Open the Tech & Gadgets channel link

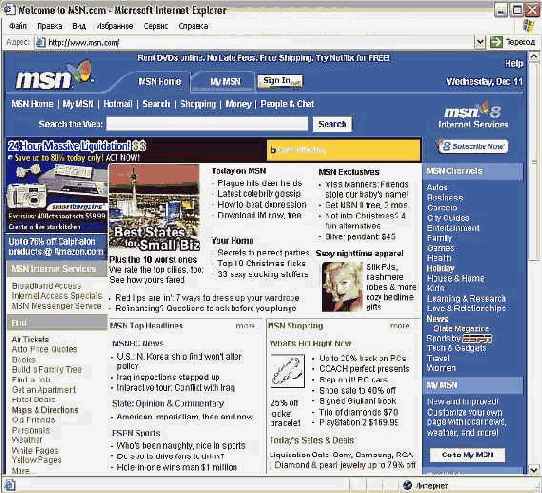(x=456, y=348)
